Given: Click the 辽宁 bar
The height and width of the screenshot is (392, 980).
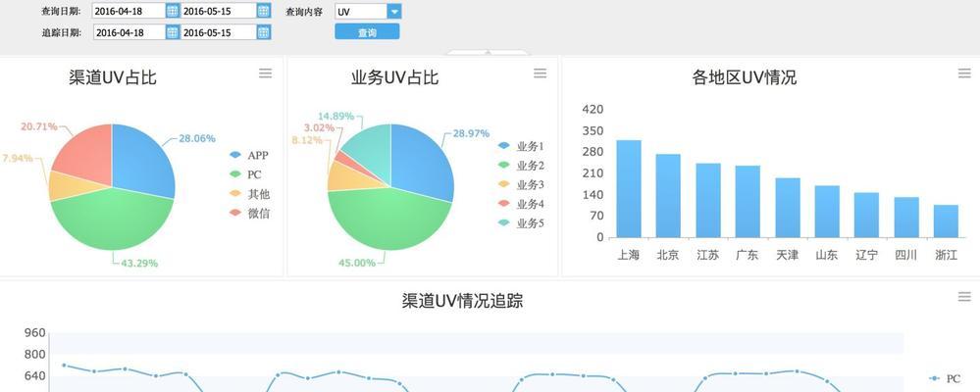Looking at the screenshot, I should click(867, 215).
